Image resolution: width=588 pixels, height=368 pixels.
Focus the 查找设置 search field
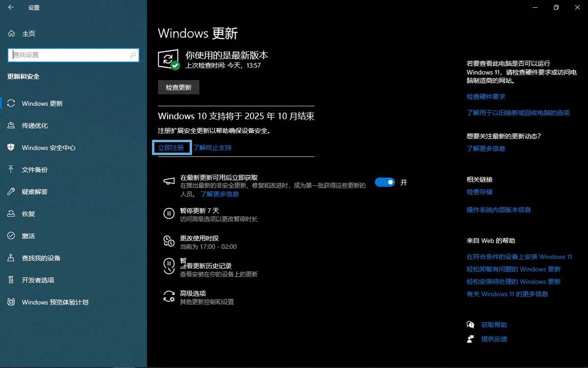click(73, 55)
